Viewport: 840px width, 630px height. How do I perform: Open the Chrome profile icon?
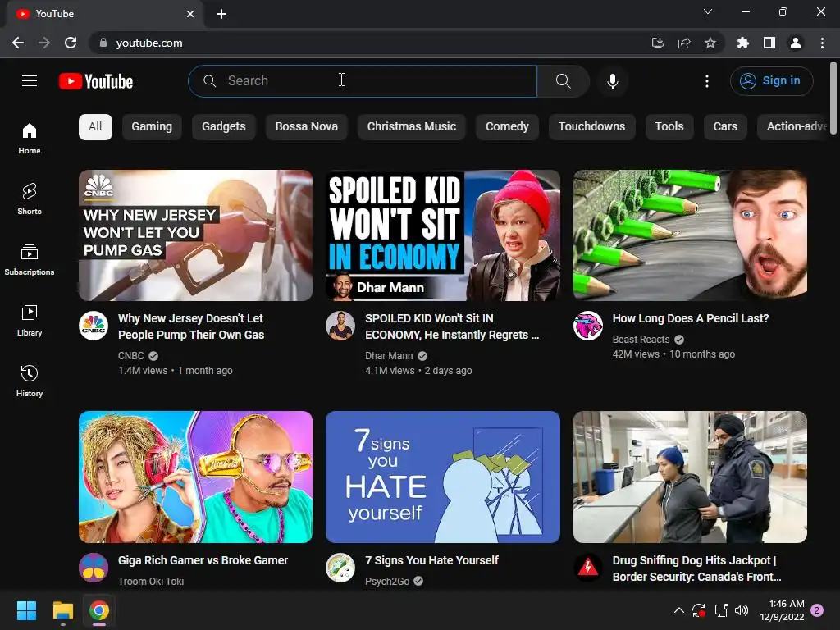click(796, 43)
